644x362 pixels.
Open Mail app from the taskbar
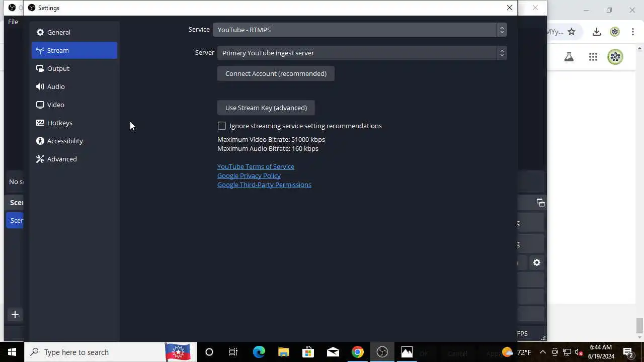coord(333,352)
